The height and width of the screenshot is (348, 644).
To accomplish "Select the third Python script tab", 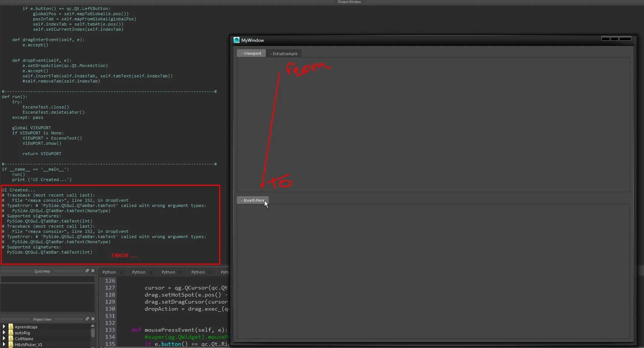I will click(x=168, y=272).
